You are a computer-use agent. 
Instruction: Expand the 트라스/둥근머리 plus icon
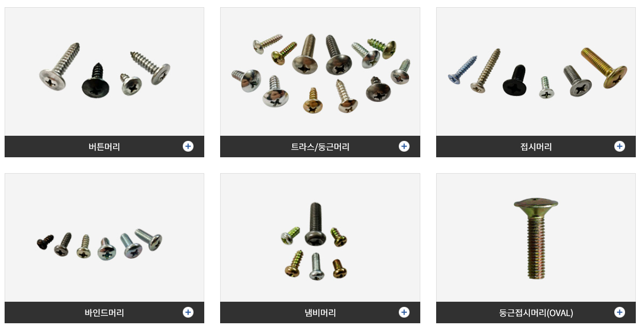[404, 147]
